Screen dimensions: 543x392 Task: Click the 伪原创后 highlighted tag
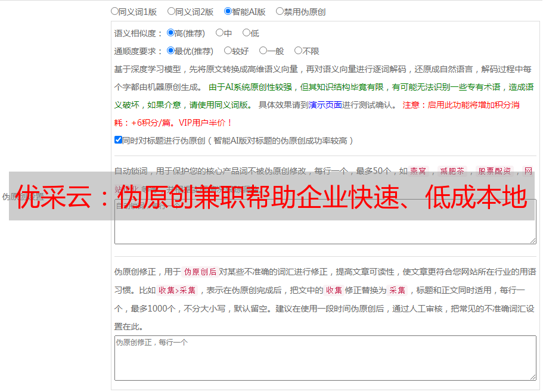[200, 272]
